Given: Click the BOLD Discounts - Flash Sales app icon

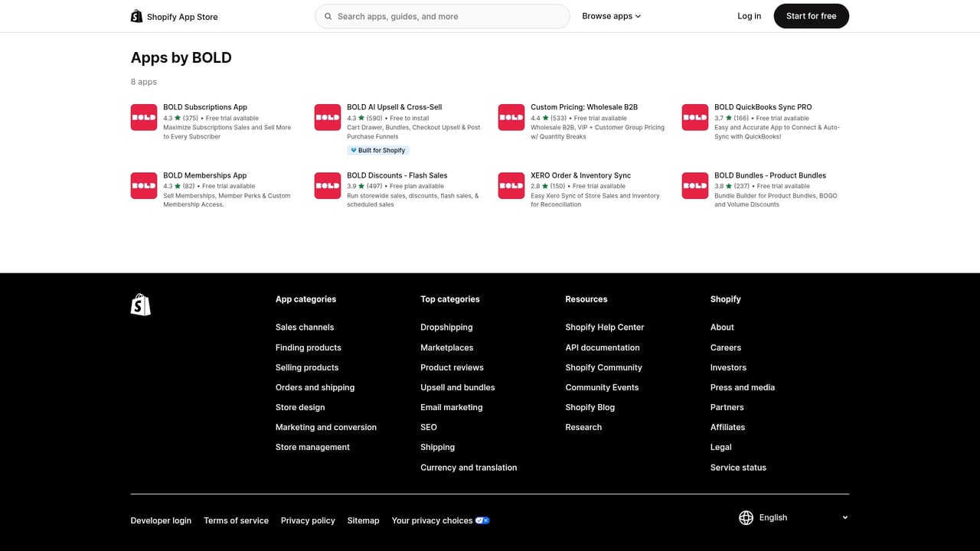Looking at the screenshot, I should (327, 185).
